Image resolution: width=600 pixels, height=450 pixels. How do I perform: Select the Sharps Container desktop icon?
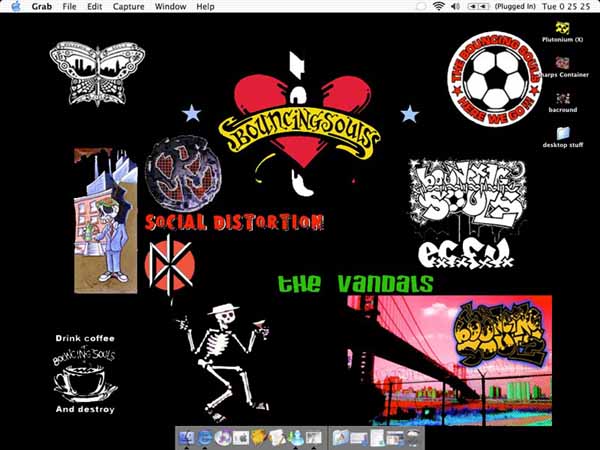pyautogui.click(x=562, y=63)
